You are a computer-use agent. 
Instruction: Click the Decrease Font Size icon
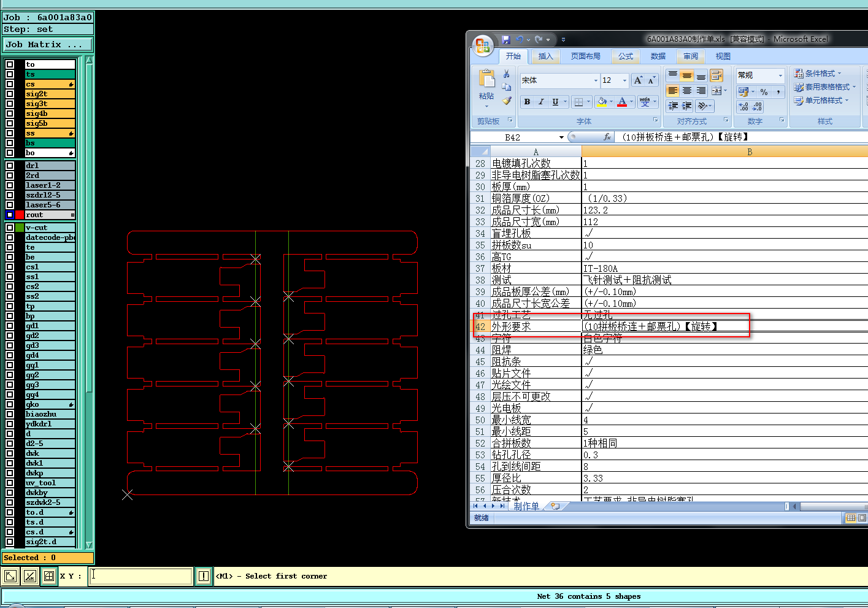651,80
